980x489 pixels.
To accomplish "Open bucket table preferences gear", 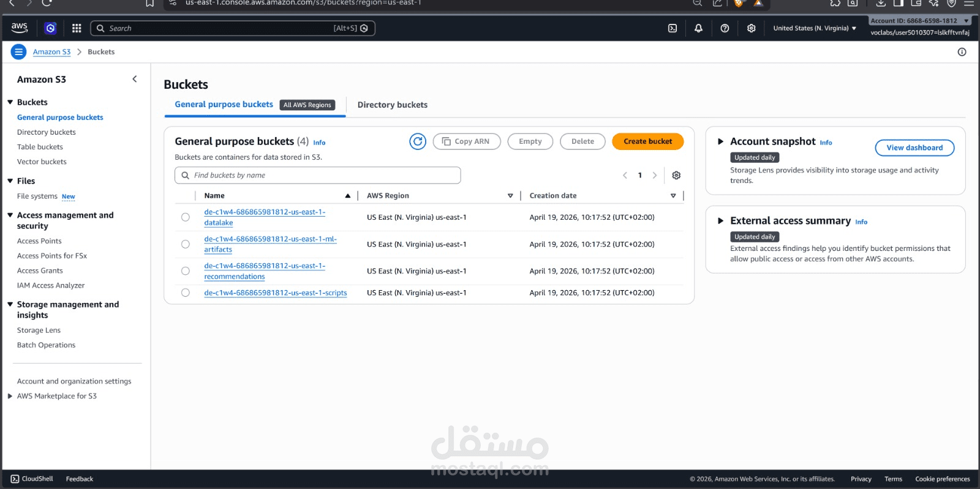I will tap(676, 176).
